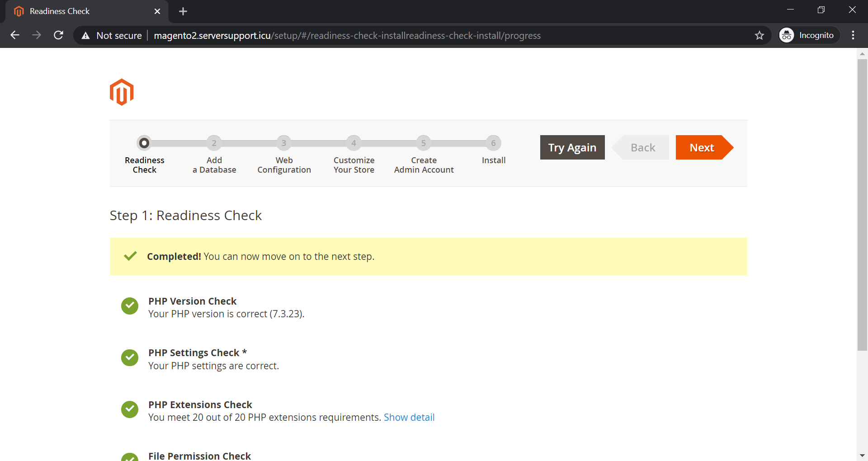Screen dimensions: 868x461
Task: Select the Readiness Check step circle
Action: point(144,143)
